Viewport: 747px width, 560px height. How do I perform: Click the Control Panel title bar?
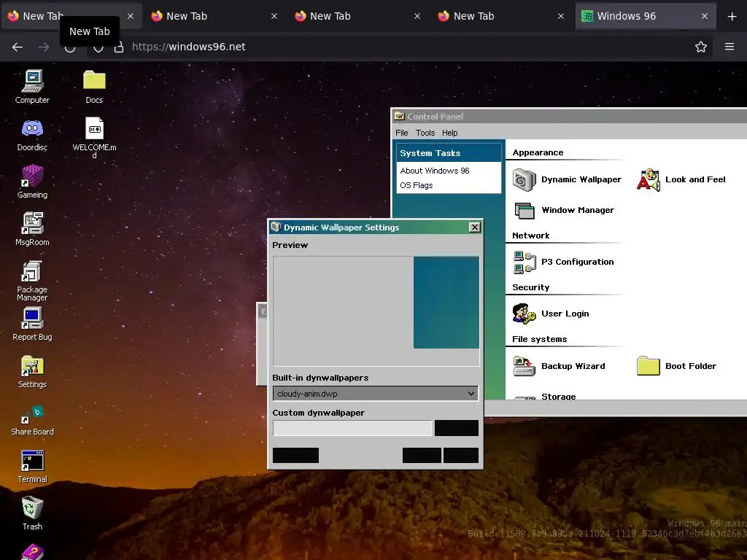[570, 117]
